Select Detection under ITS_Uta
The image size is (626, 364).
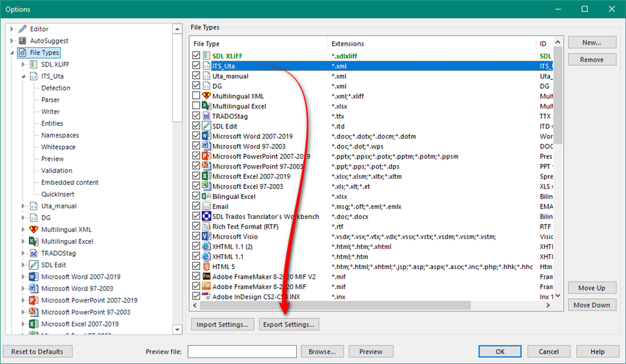tap(56, 88)
